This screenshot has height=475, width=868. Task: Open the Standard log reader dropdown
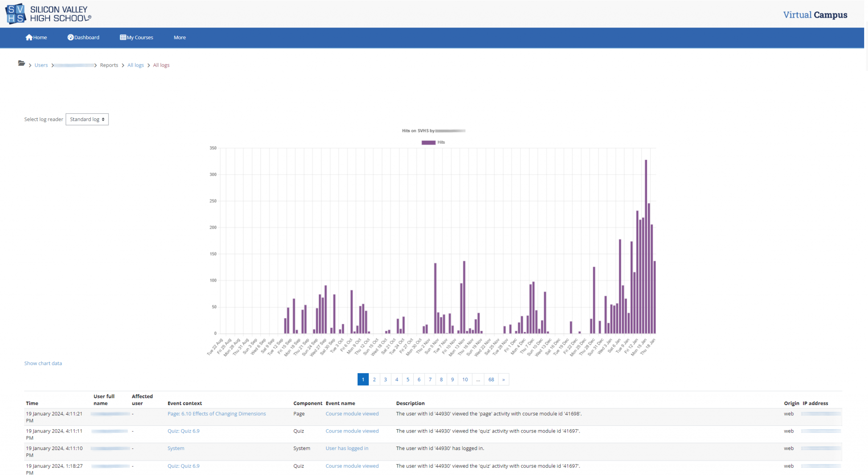coord(87,119)
